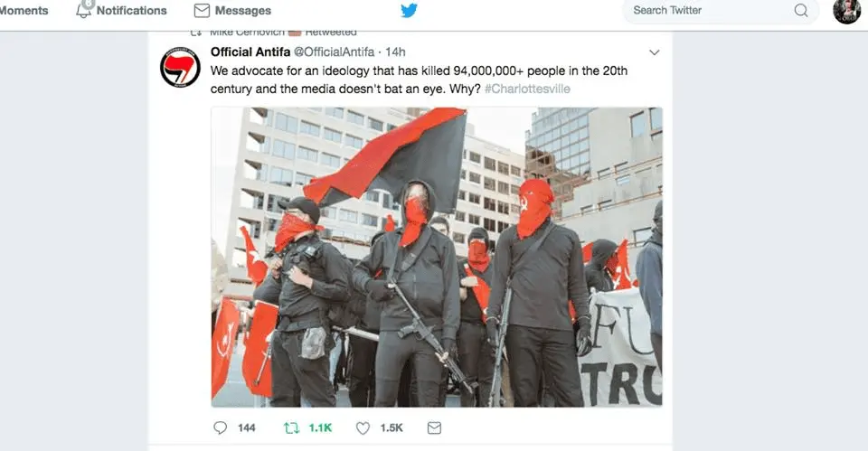Send tweet via direct message icon
The width and height of the screenshot is (868, 451).
pos(435,428)
